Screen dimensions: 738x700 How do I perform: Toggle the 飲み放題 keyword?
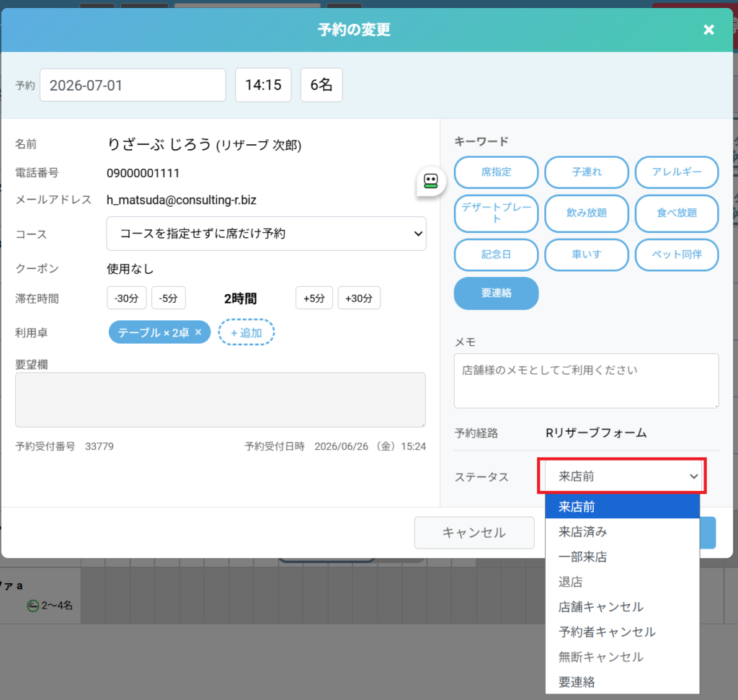pyautogui.click(x=587, y=213)
